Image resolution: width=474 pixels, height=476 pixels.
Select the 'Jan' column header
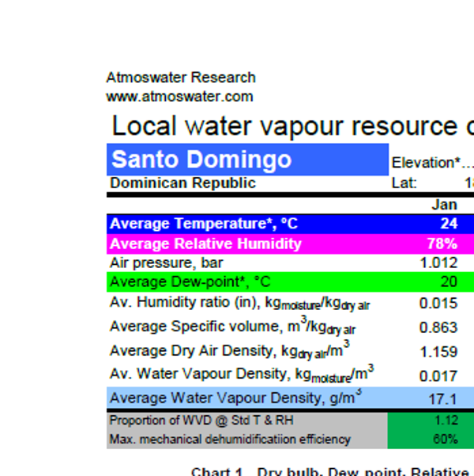(x=444, y=205)
